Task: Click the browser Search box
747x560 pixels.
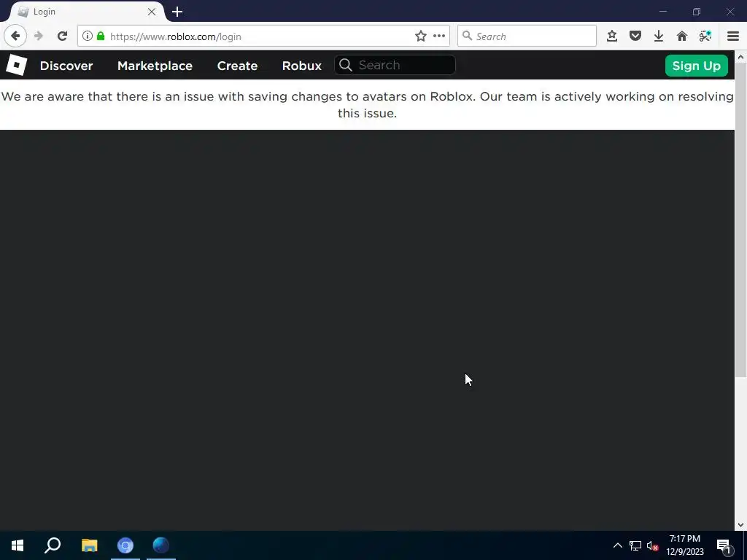Action: coord(527,36)
